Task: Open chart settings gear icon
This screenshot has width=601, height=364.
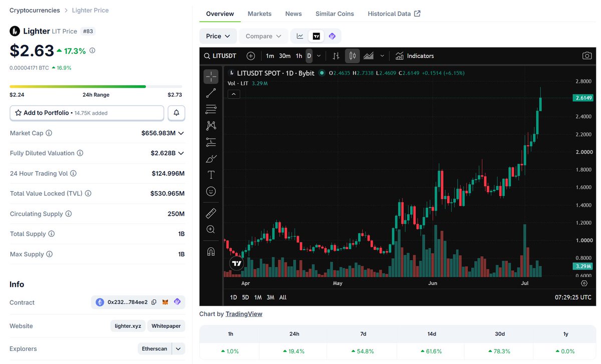Action: (x=584, y=283)
